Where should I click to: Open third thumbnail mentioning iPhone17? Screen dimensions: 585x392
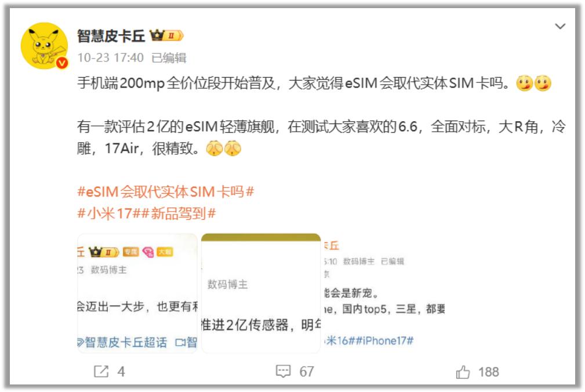384,293
